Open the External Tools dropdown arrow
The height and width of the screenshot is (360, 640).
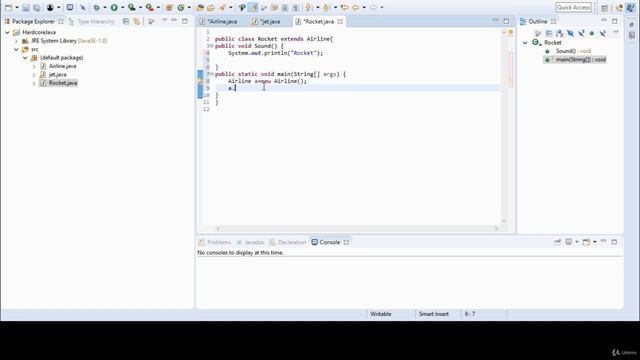pos(158,7)
